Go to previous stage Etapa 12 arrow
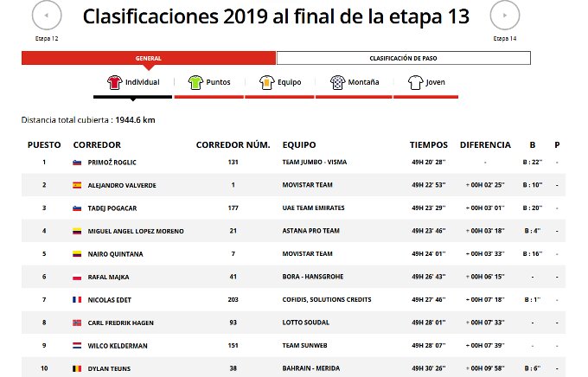588x377 pixels. point(47,15)
